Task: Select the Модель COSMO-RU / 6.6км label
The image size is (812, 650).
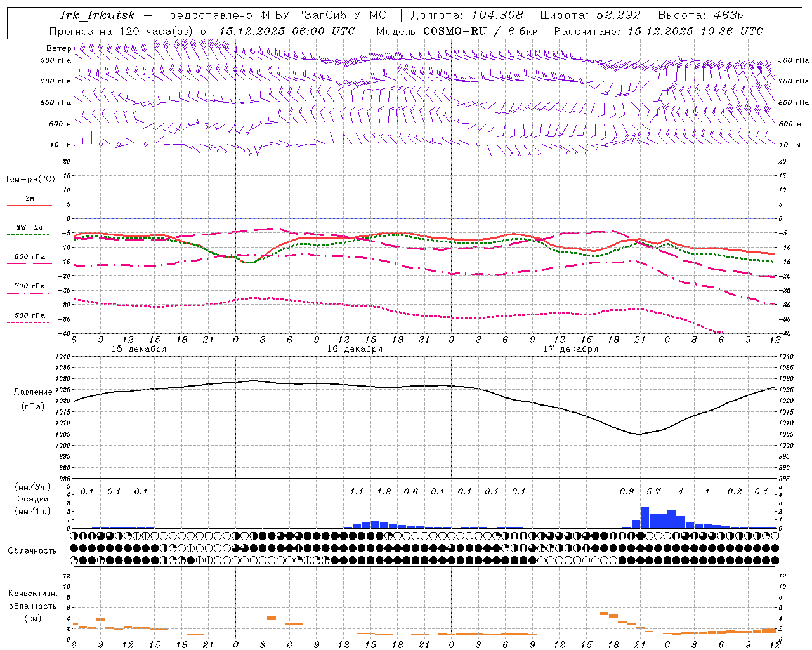Action: click(457, 31)
